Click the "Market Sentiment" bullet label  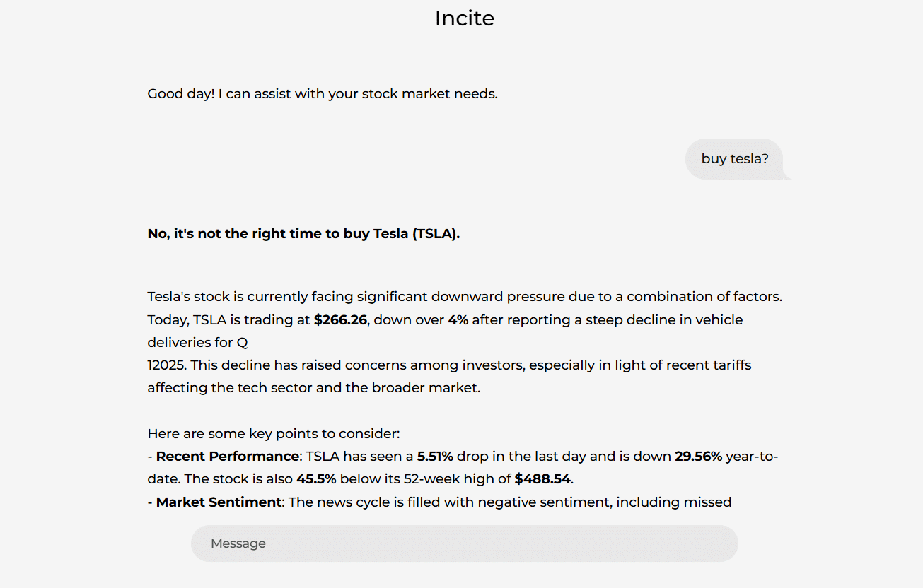coord(219,502)
